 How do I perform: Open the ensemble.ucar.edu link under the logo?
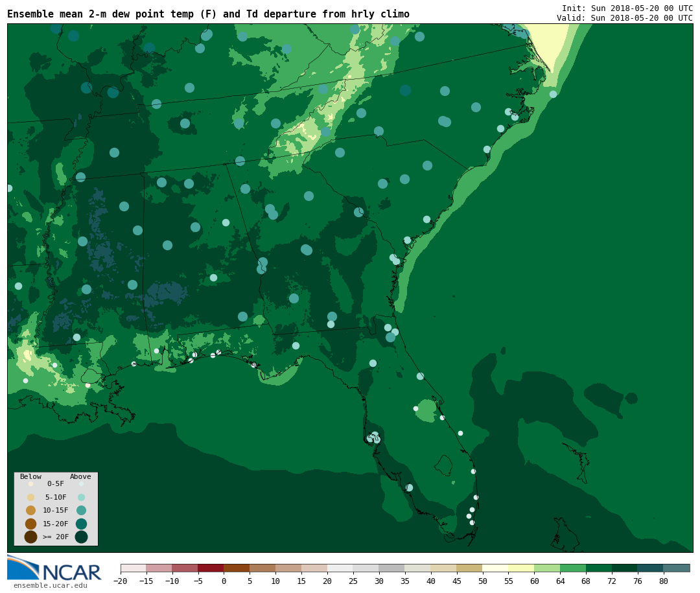click(x=51, y=585)
